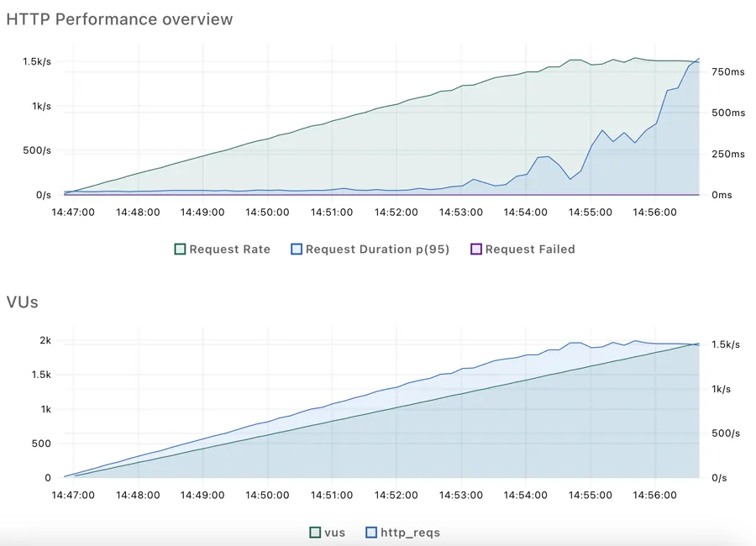The height and width of the screenshot is (546, 756).
Task: Click the VUs panel heading
Action: [x=22, y=302]
